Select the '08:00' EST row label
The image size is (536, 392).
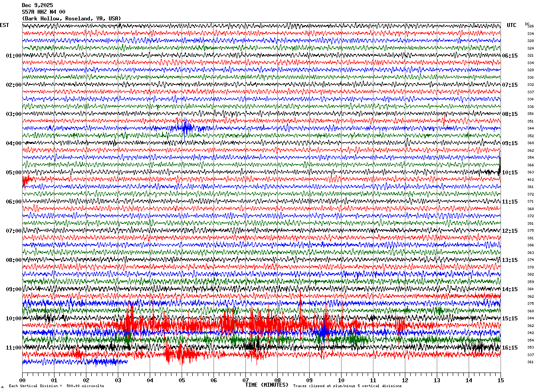click(x=14, y=260)
